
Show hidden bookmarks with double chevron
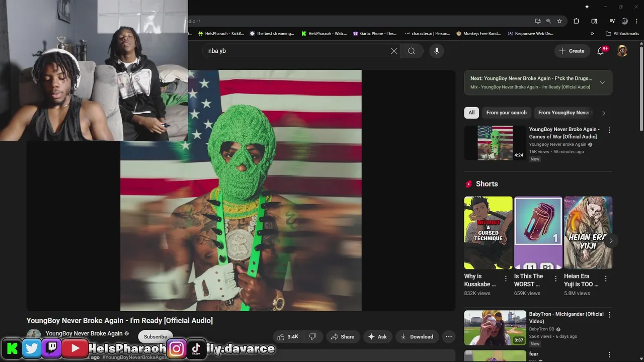pyautogui.click(x=592, y=34)
